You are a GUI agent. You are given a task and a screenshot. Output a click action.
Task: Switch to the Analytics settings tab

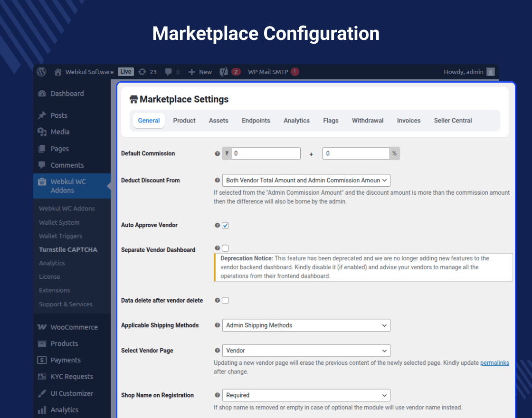296,121
